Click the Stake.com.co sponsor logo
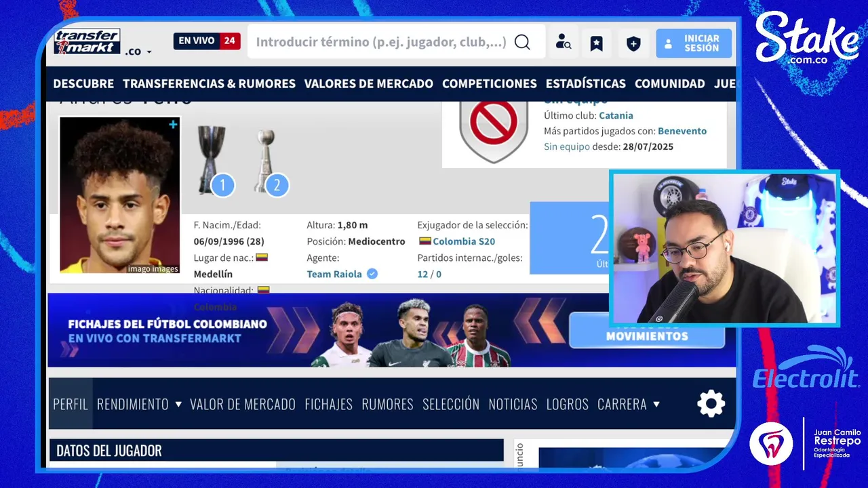This screenshot has width=868, height=488. (806, 39)
